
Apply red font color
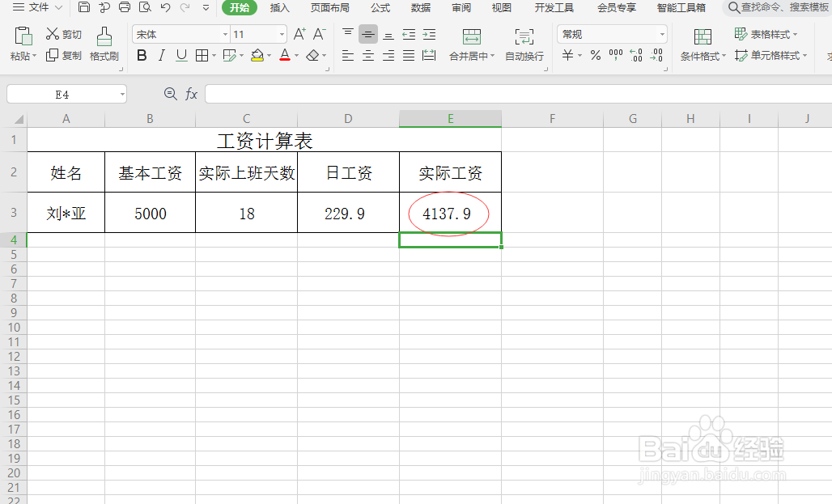click(285, 56)
